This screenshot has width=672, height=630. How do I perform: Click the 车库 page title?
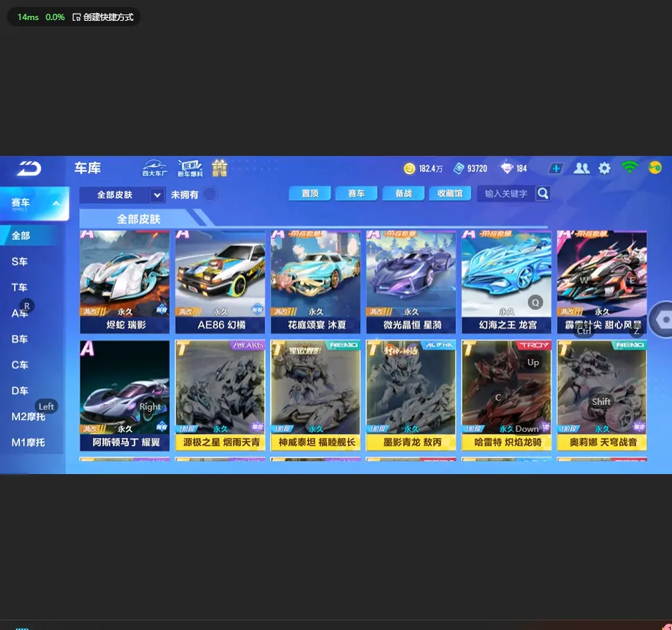[x=87, y=168]
